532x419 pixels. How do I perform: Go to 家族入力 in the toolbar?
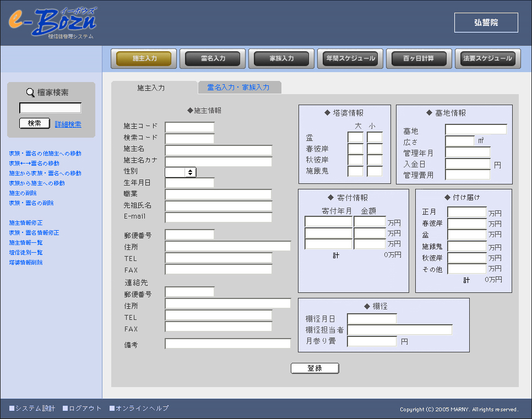(281, 58)
